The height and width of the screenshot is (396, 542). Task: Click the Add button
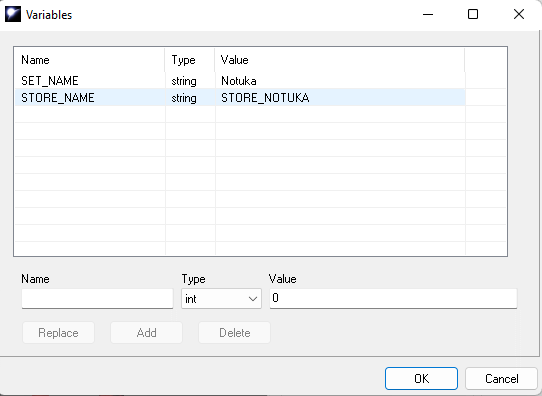[146, 333]
